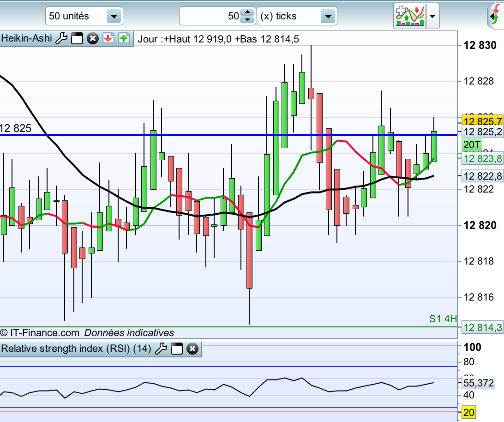Click the 12 816 price axis value
This screenshot has width=504, height=422.
tap(479, 297)
